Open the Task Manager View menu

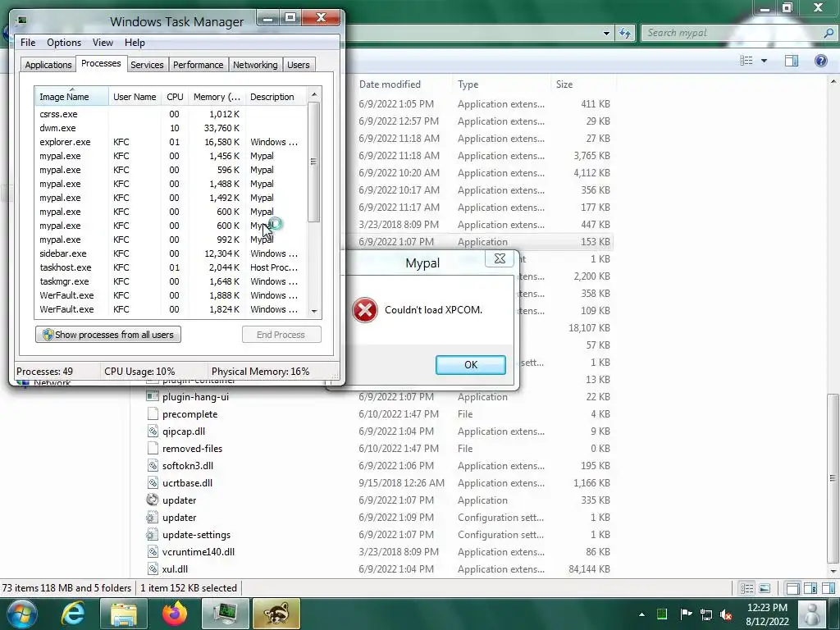coord(103,43)
